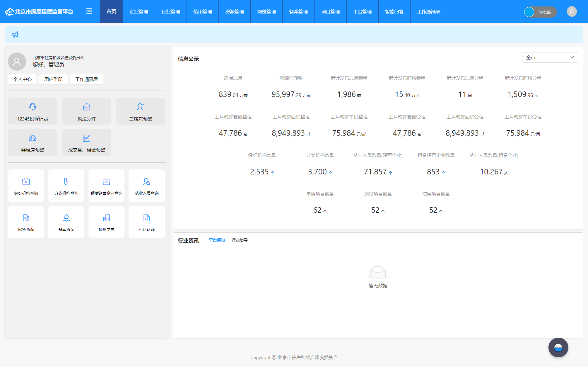Open 12345投诉记录 headset tile

[33, 111]
